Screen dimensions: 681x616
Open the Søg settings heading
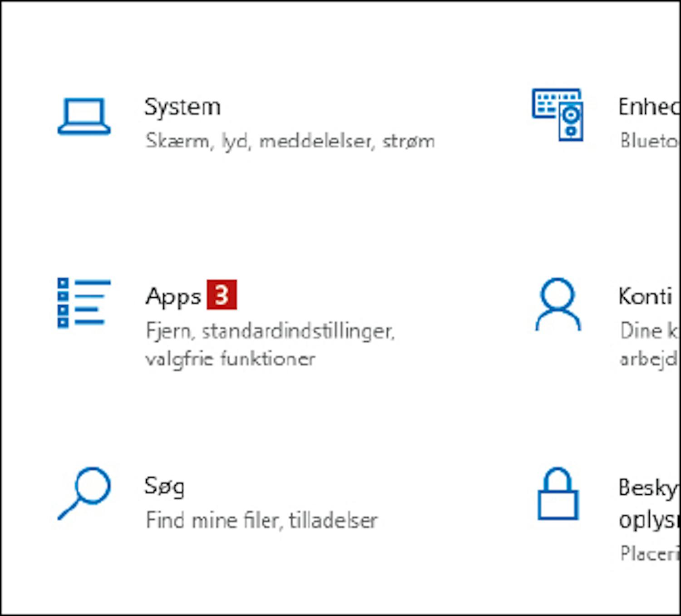pyautogui.click(x=165, y=487)
